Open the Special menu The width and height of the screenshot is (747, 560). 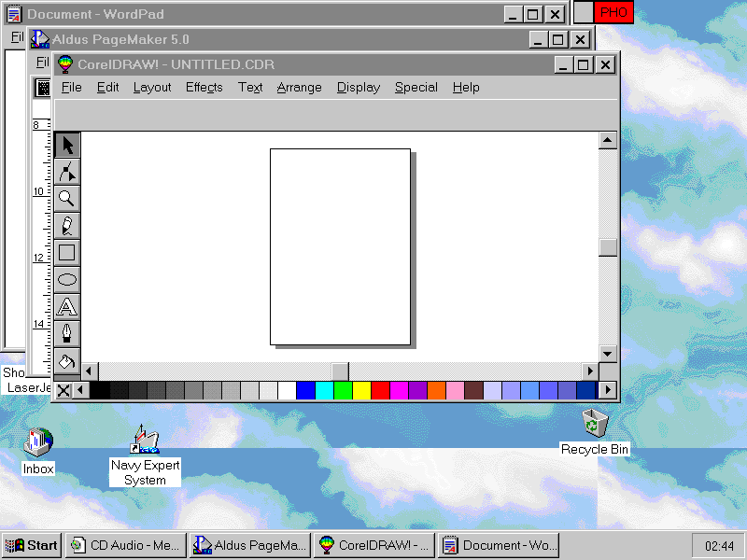point(416,88)
